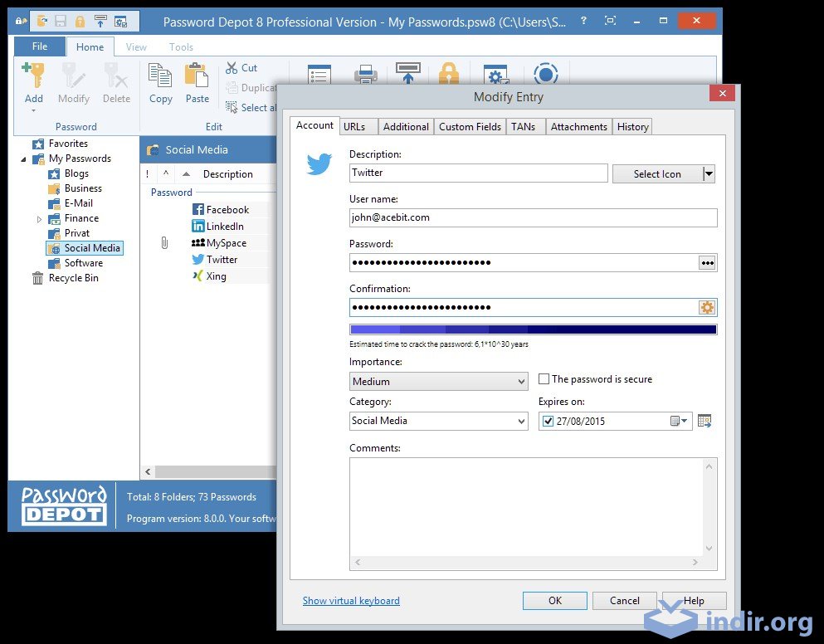Click the open file icon in title bar
Screen dimensions: 824x644
point(42,21)
